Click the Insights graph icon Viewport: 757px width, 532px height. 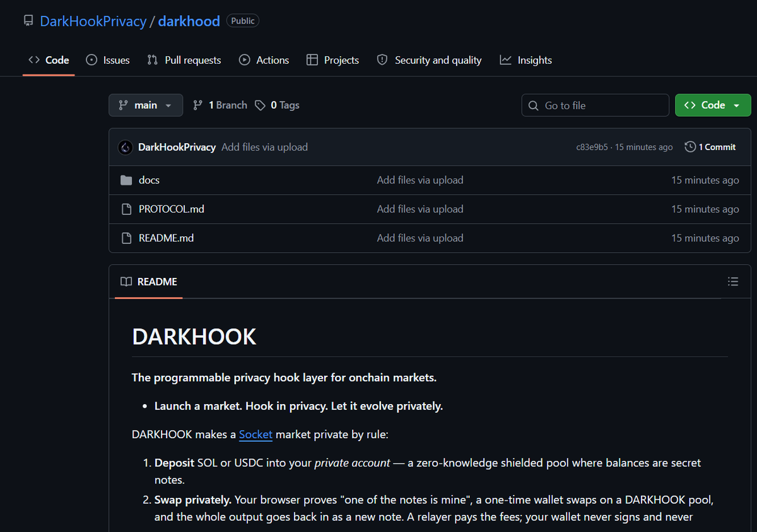pos(505,60)
